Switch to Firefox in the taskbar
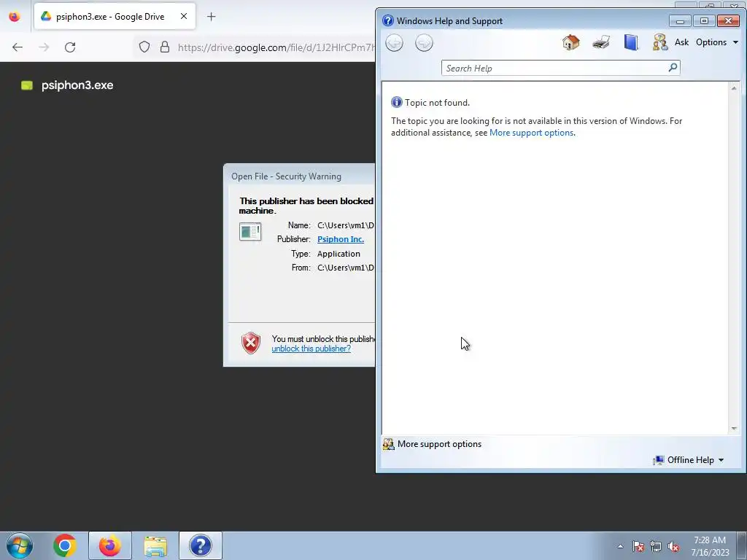747x560 pixels. (109, 545)
